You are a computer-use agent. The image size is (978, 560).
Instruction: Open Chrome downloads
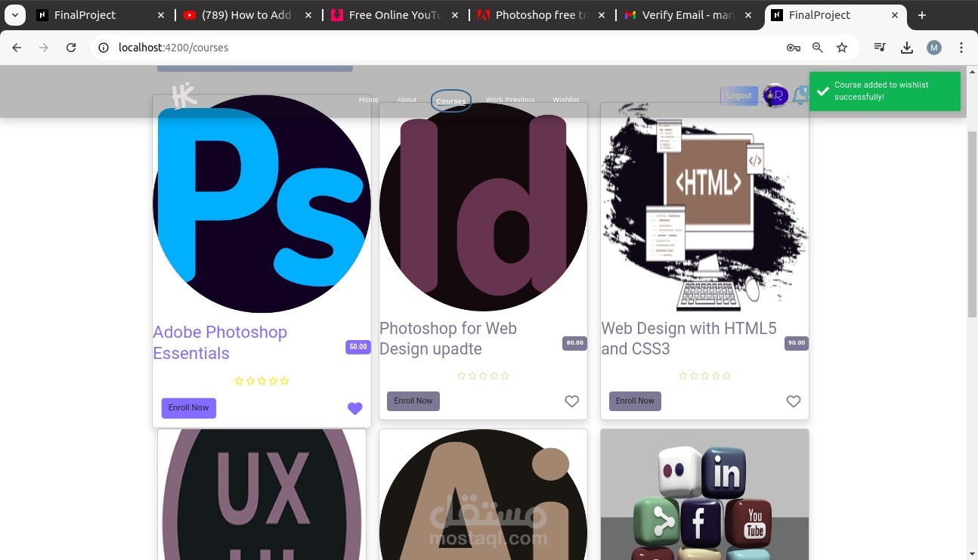point(907,48)
